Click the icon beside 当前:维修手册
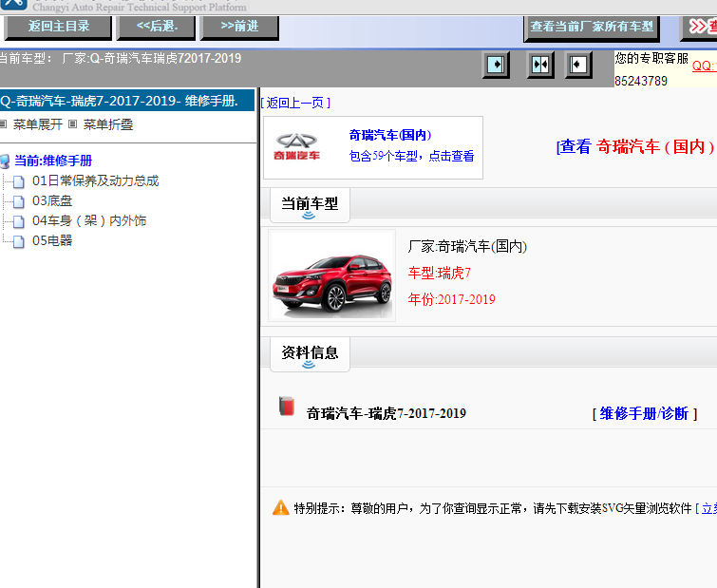 pyautogui.click(x=5, y=161)
